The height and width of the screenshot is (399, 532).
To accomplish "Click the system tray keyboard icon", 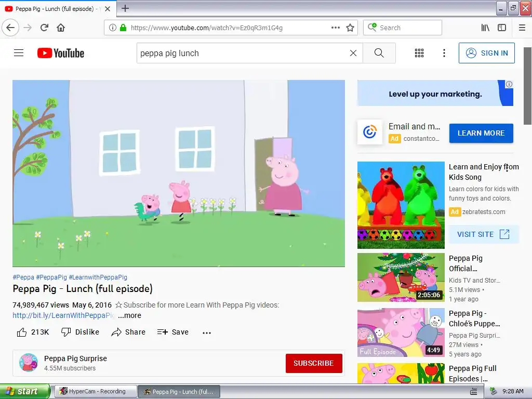I will click(x=474, y=392).
